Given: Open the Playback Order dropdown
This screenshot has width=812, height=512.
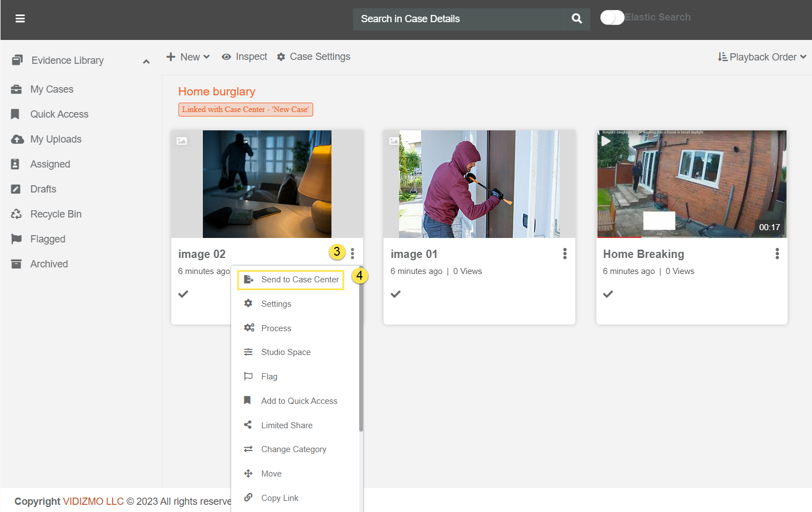Looking at the screenshot, I should tap(762, 57).
